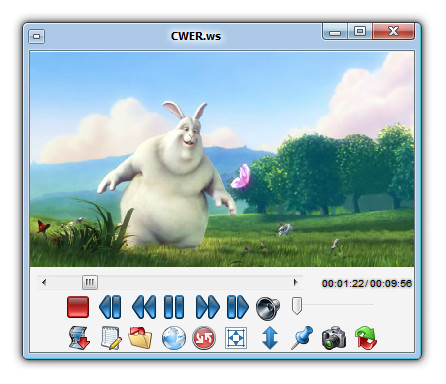Take a snapshot with camera icon
The image size is (446, 384).
(334, 338)
